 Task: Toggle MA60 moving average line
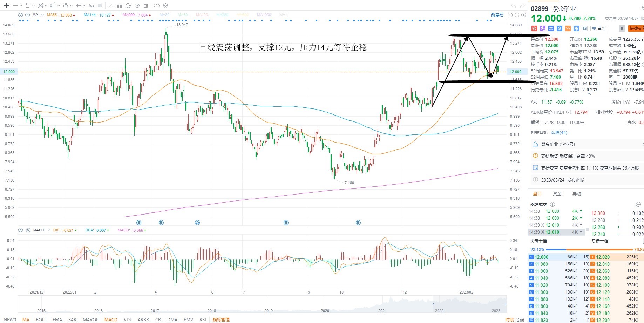point(183,15)
